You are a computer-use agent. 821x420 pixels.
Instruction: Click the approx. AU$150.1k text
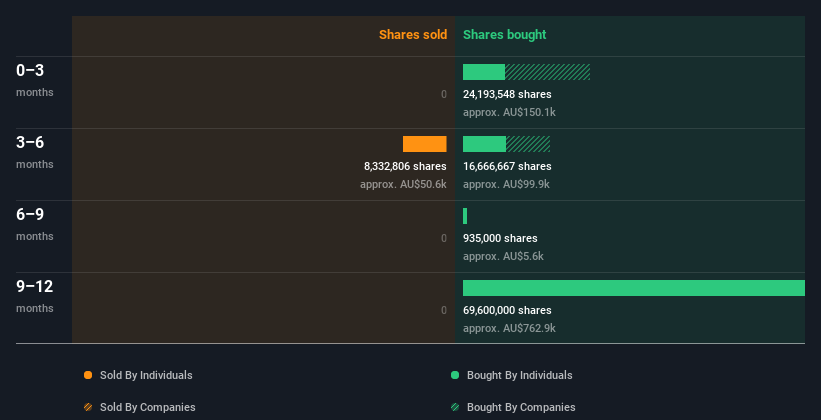[x=509, y=113]
